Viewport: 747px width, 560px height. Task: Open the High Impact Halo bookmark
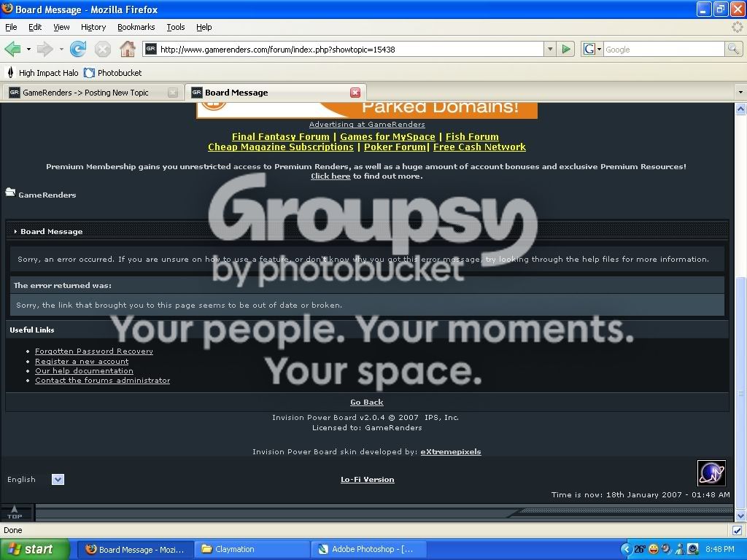pos(42,73)
